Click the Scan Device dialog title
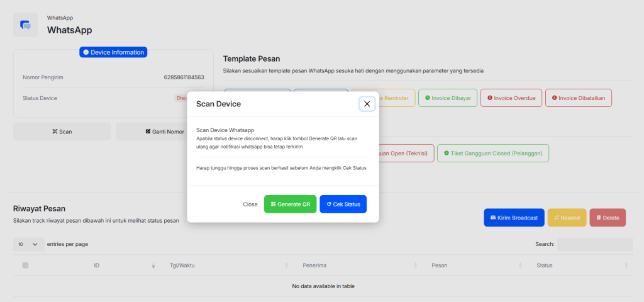 pos(218,104)
